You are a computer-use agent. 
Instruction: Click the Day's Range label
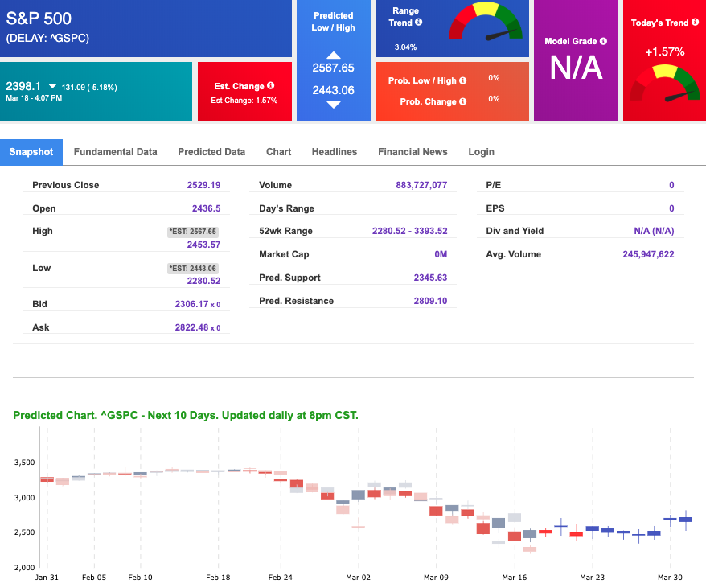point(286,208)
